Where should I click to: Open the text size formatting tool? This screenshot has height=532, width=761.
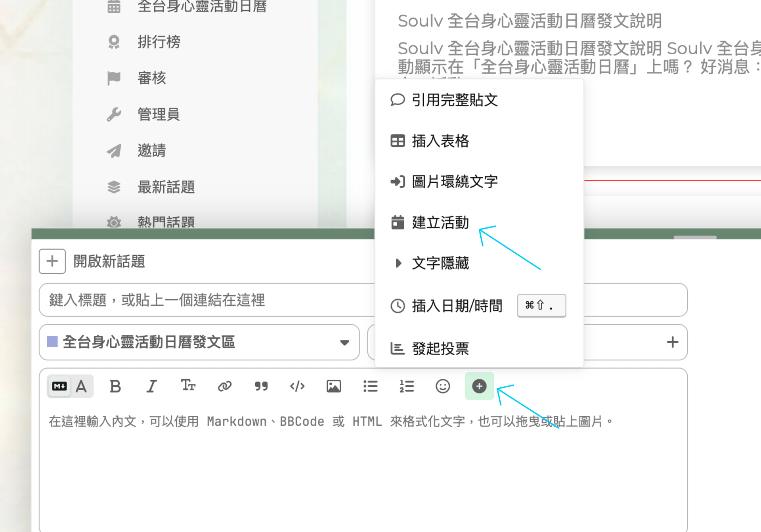[x=188, y=385]
